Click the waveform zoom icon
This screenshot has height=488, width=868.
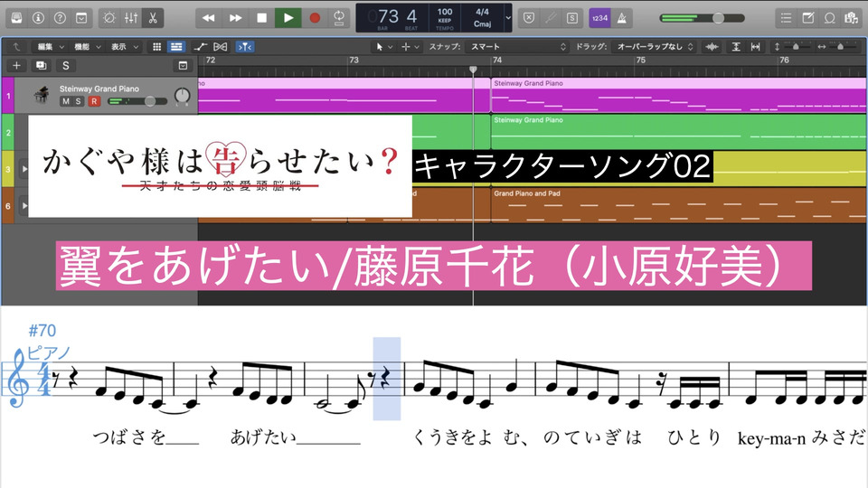712,47
